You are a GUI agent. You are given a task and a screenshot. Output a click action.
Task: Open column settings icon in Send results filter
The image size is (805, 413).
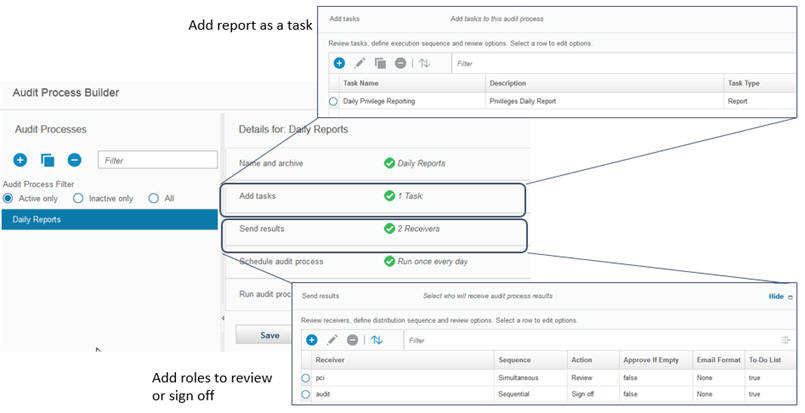pyautogui.click(x=785, y=340)
